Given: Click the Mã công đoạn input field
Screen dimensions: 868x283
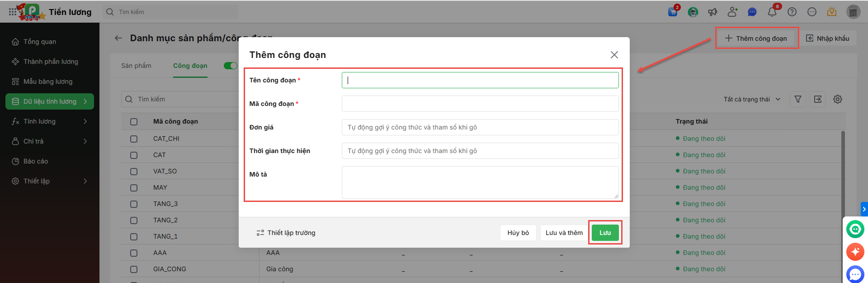Looking at the screenshot, I should click(480, 104).
